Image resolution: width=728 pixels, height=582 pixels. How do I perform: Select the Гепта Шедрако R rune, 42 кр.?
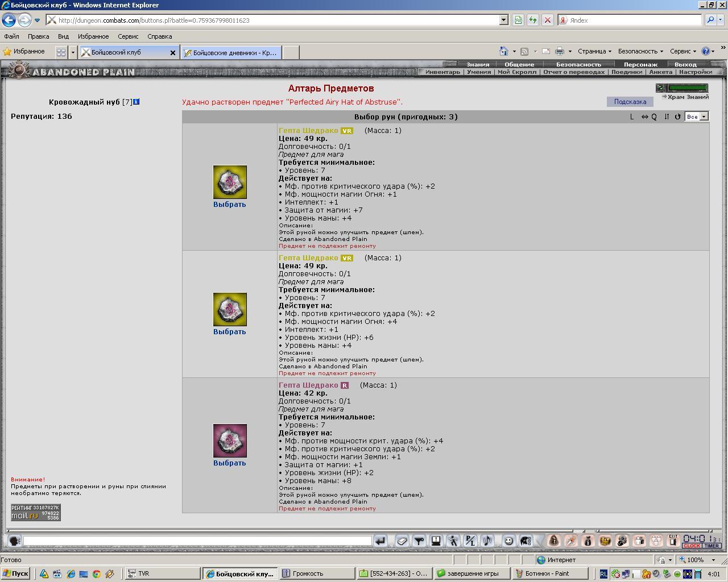[229, 463]
